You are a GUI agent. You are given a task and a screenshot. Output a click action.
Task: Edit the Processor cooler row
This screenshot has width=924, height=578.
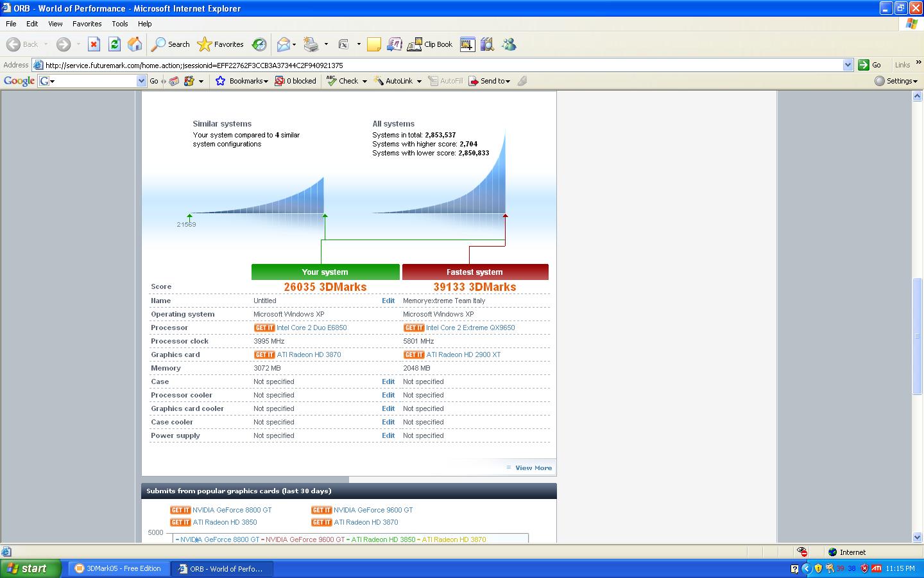tap(388, 395)
